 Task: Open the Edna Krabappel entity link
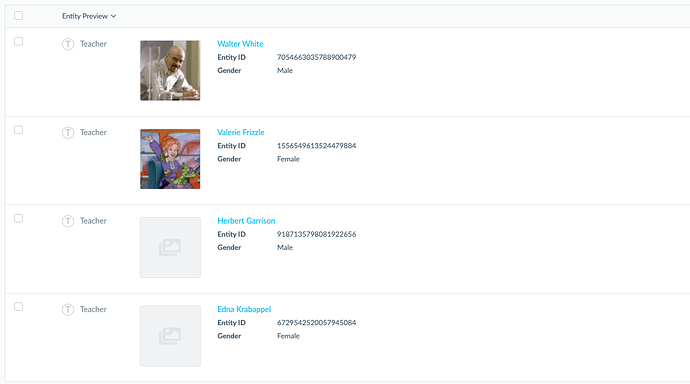click(244, 309)
